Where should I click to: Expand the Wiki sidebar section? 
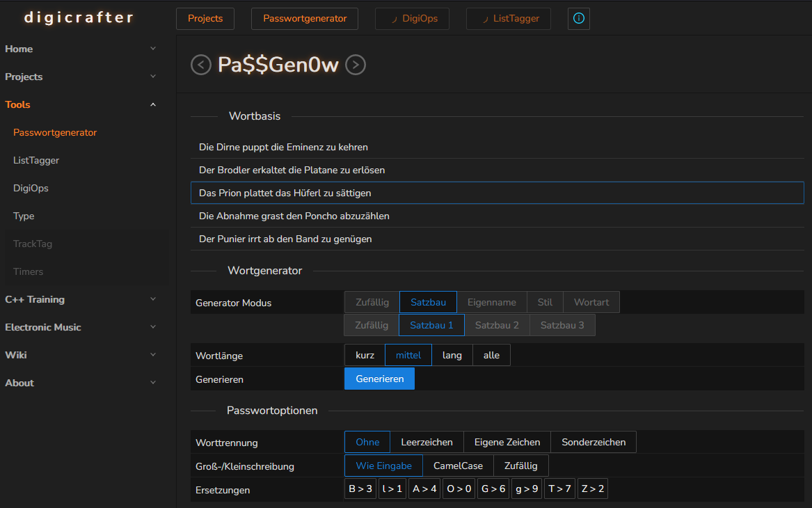(153, 355)
